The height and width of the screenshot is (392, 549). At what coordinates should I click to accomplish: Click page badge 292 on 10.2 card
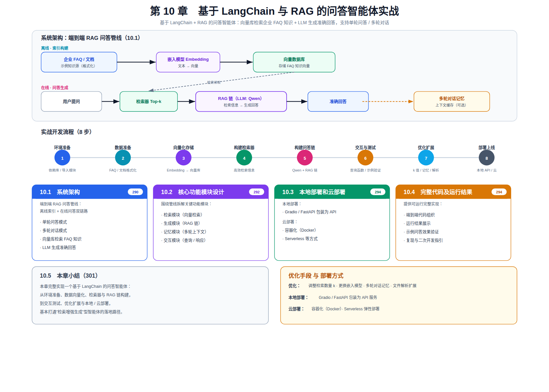pyautogui.click(x=257, y=192)
